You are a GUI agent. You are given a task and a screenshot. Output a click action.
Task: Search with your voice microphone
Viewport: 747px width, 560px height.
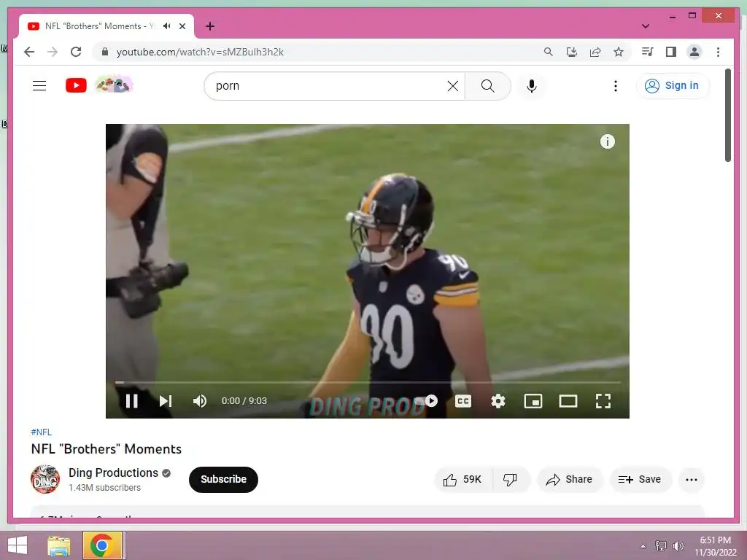tap(532, 86)
